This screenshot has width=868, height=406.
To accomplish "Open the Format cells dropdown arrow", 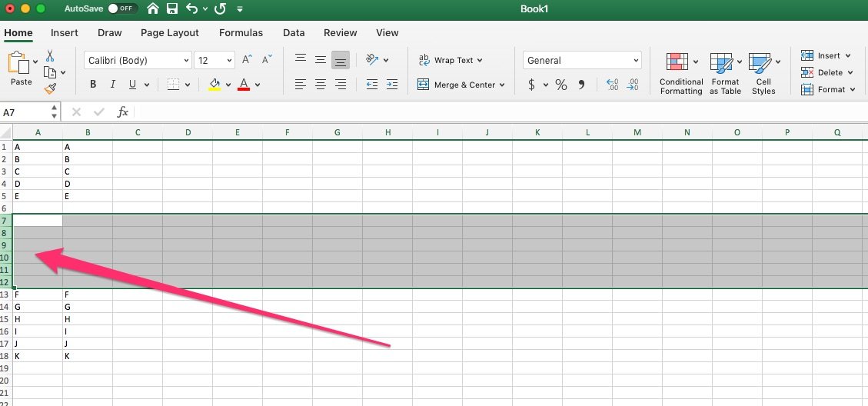I will click(x=853, y=89).
